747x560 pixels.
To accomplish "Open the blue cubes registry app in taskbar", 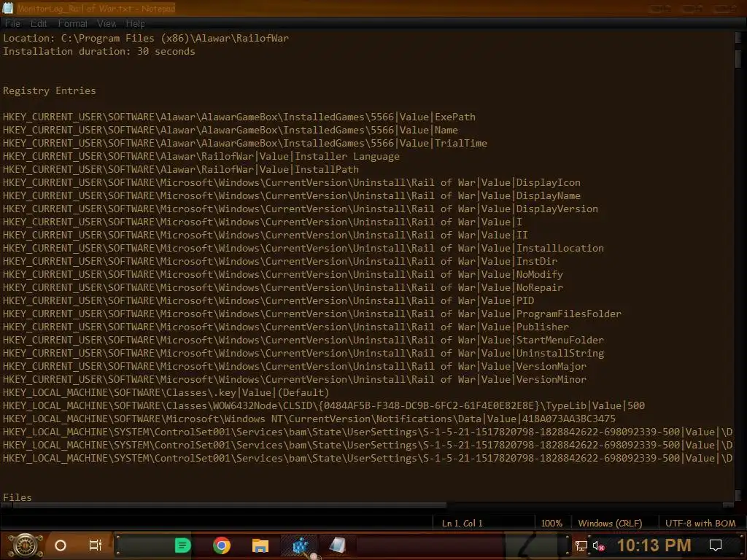I will pos(300,545).
